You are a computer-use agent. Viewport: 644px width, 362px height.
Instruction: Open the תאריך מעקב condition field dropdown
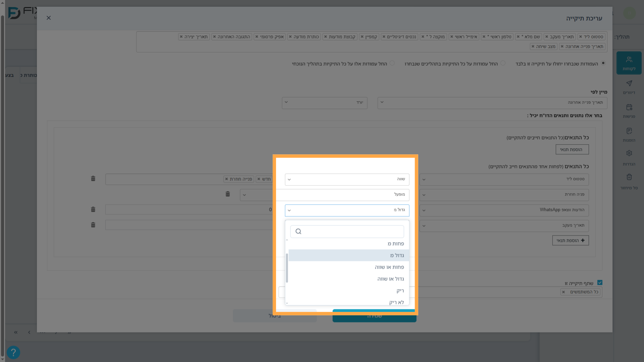[x=504, y=225]
